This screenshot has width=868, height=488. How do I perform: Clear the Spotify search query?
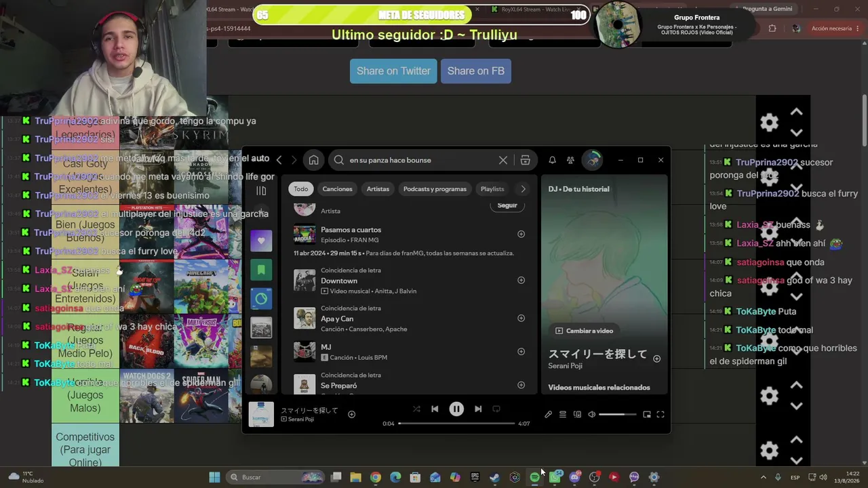pyautogui.click(x=502, y=160)
